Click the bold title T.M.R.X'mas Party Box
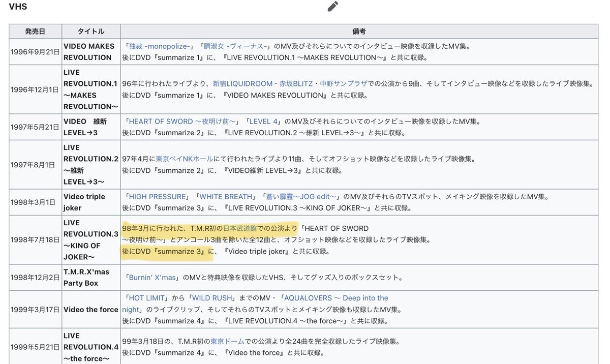 pos(86,278)
